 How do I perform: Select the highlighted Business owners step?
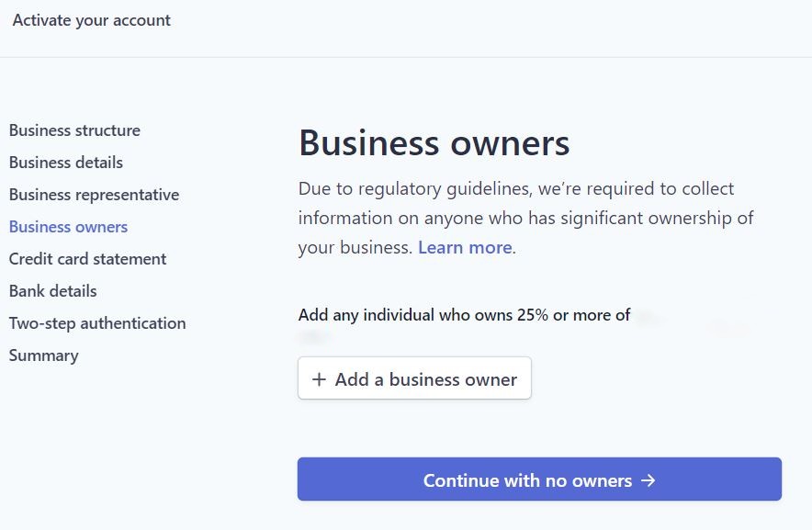(x=68, y=227)
